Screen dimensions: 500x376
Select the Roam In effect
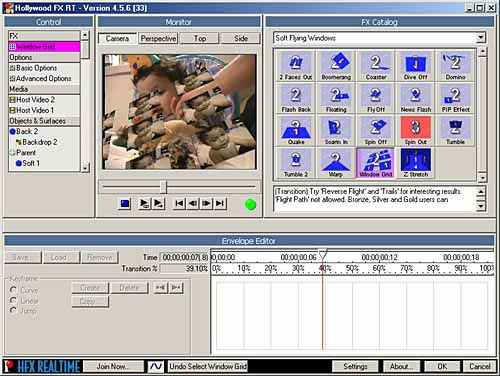coord(336,131)
